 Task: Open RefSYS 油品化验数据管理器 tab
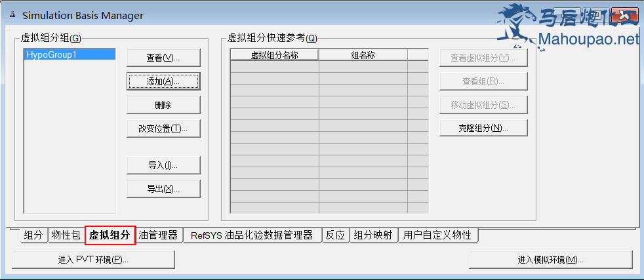pos(251,235)
